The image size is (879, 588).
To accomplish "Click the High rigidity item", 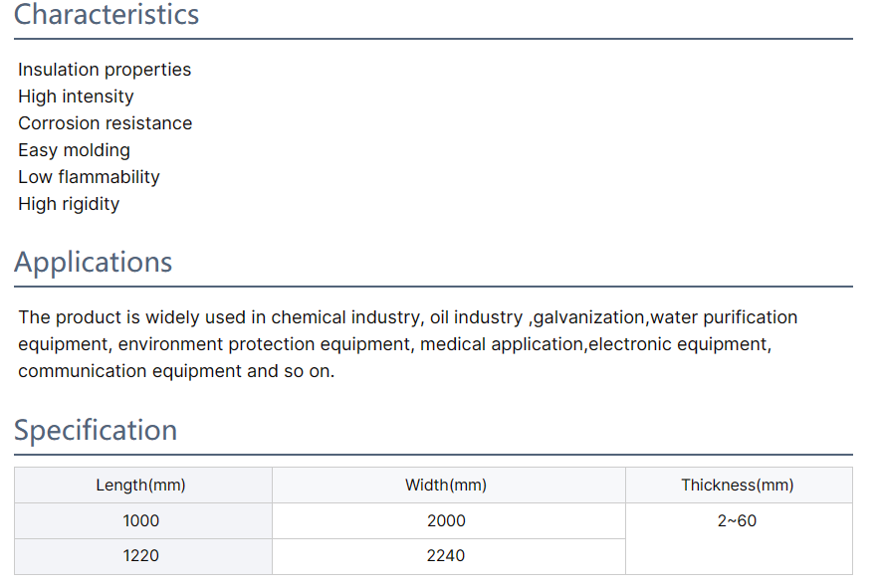I will click(x=69, y=204).
